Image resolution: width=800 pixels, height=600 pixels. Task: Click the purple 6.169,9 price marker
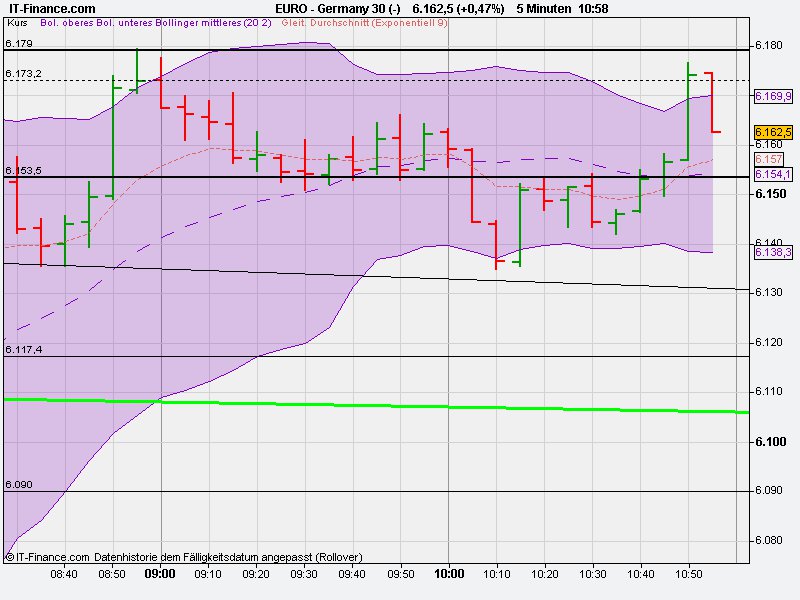tap(772, 97)
